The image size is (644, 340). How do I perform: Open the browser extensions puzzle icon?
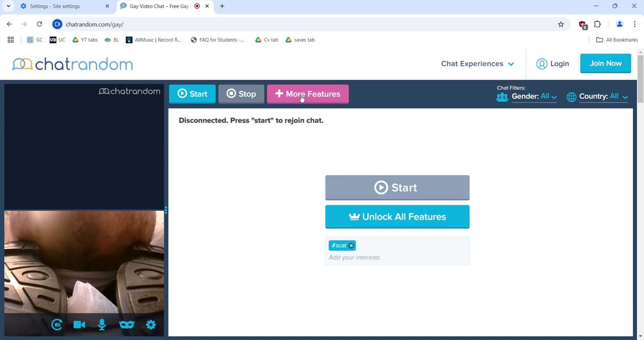(597, 24)
